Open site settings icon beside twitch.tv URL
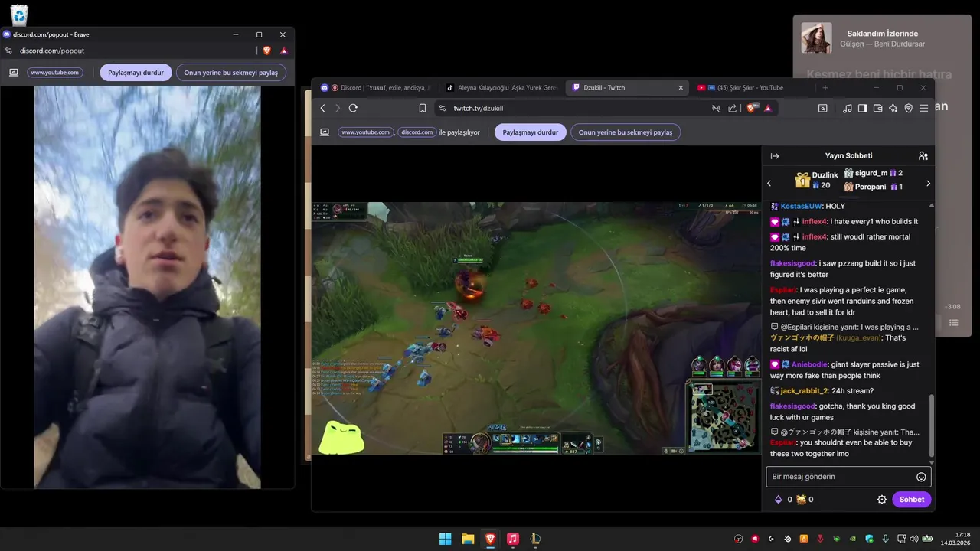 click(443, 108)
